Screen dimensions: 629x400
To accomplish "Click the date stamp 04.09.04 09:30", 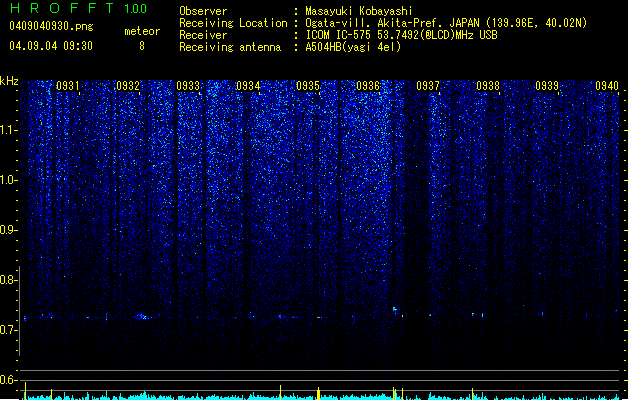I will (51, 46).
